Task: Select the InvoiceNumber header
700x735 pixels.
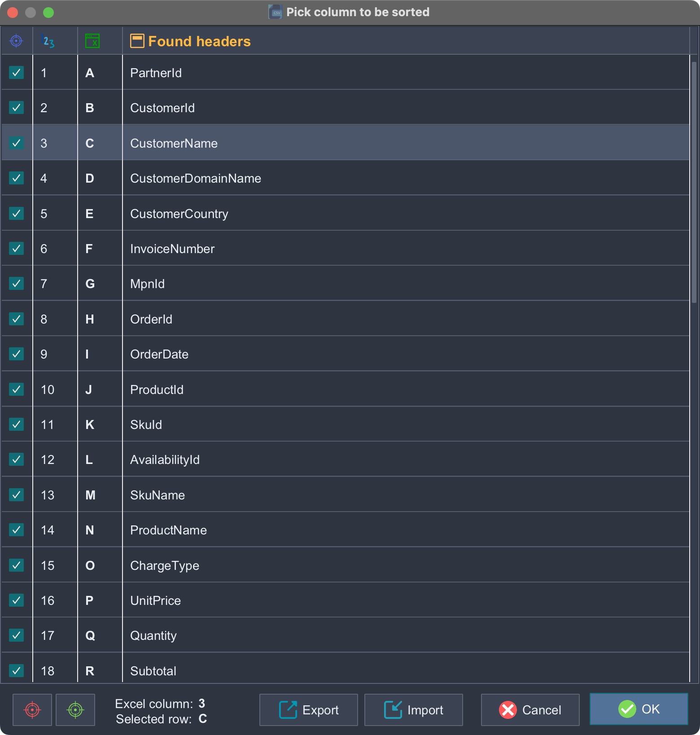Action: [346, 249]
